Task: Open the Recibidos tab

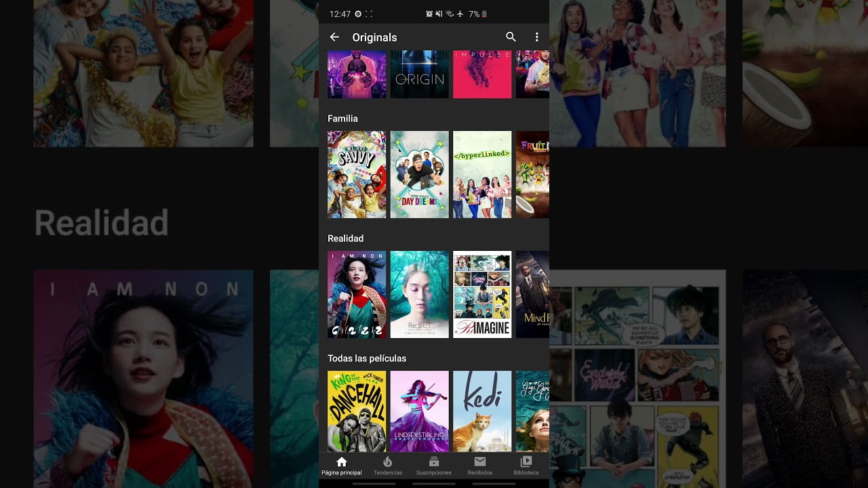Action: click(x=480, y=466)
